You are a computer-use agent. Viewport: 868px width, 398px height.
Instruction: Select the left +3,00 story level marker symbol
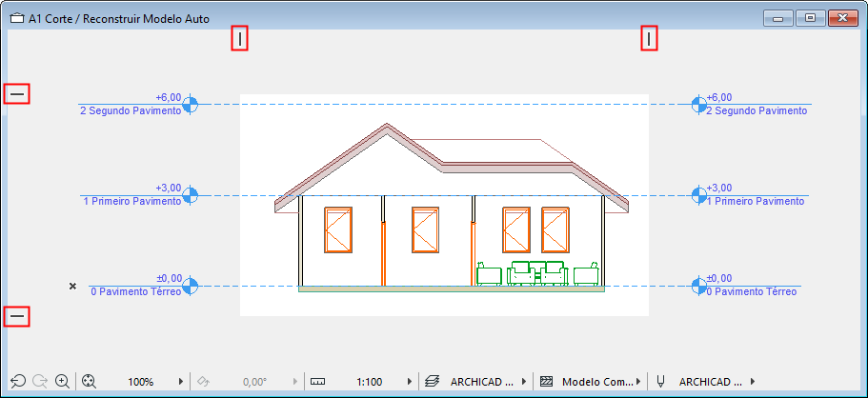coord(190,195)
